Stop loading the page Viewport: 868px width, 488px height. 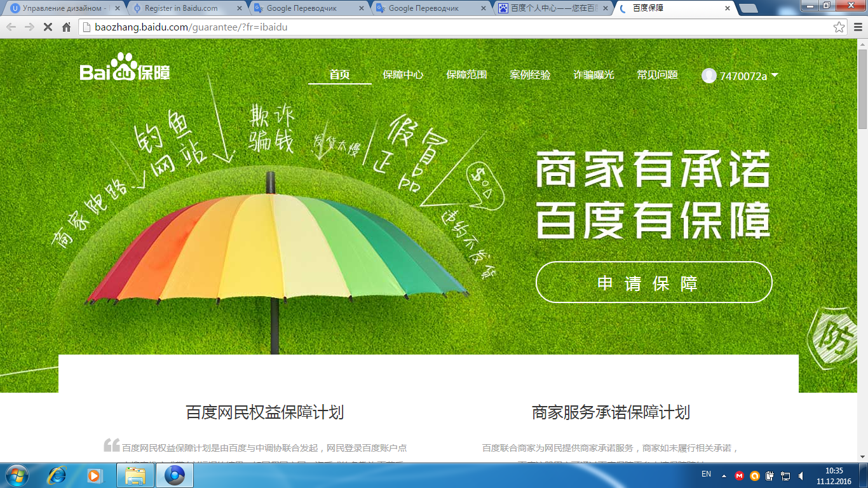tap(48, 27)
